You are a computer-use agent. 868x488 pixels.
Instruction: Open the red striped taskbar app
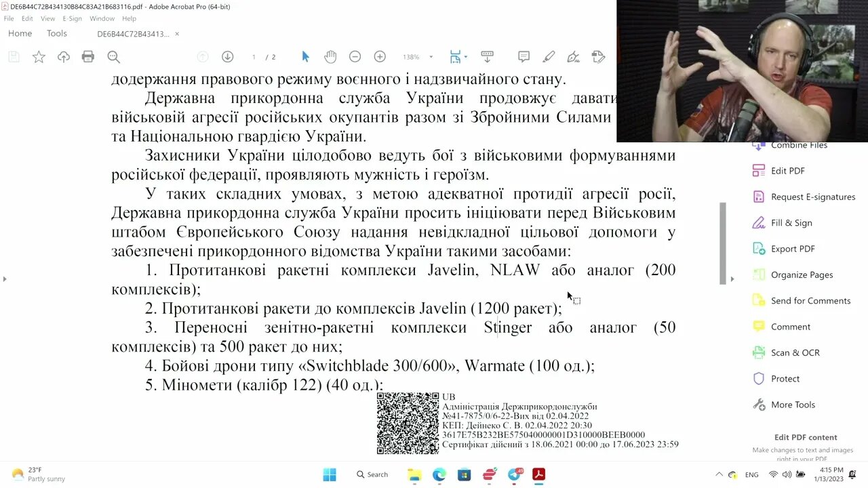(x=490, y=474)
